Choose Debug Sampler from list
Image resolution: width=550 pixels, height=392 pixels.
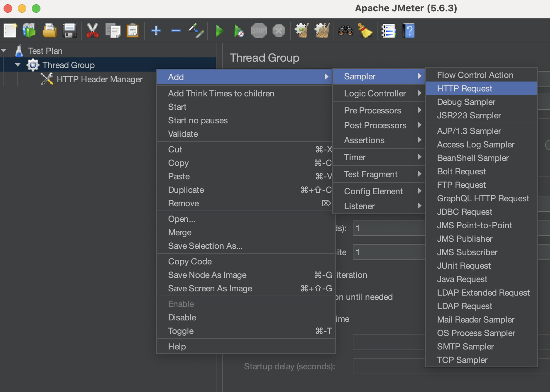(x=482, y=102)
